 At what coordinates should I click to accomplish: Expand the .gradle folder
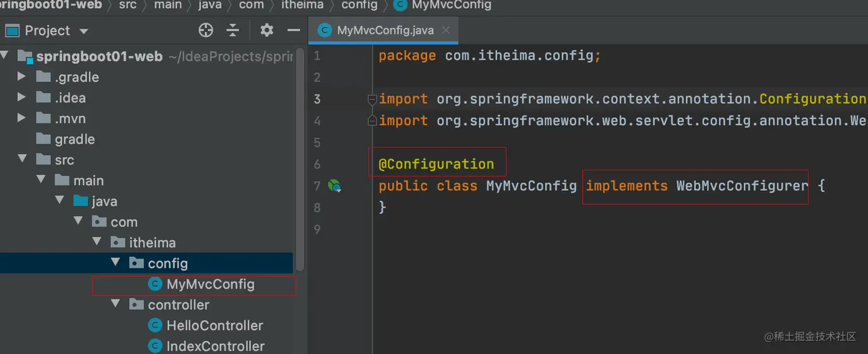tap(21, 76)
